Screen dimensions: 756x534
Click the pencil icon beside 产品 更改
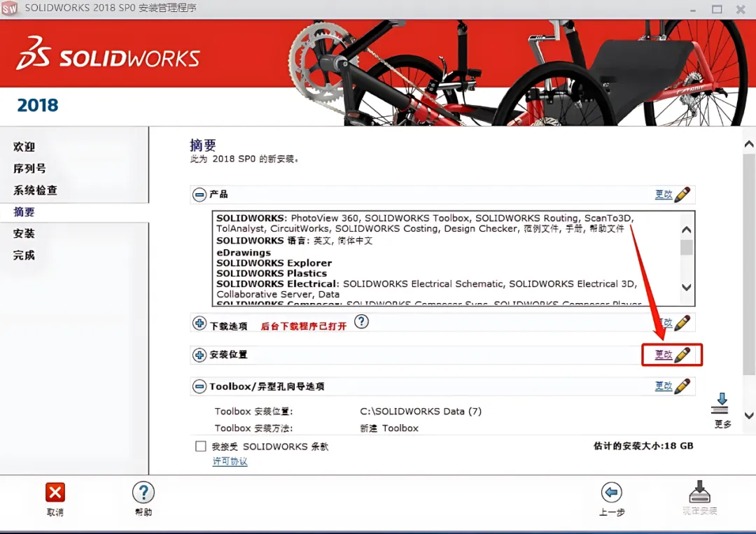682,195
